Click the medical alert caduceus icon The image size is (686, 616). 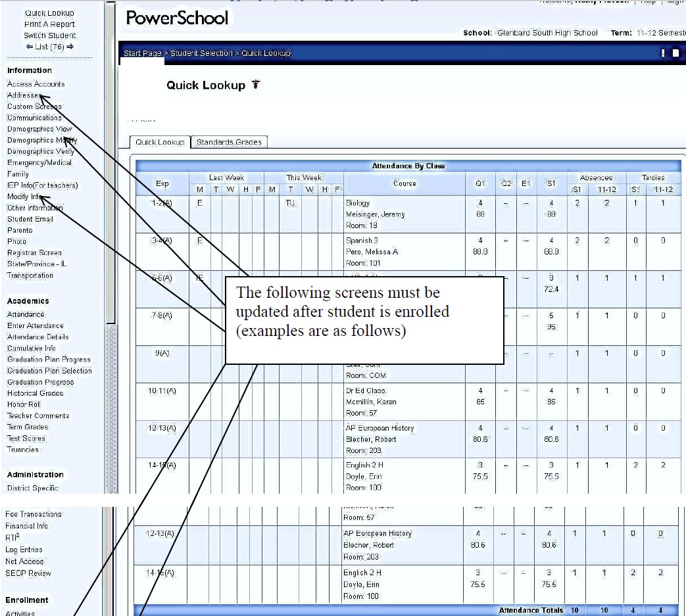click(x=256, y=85)
